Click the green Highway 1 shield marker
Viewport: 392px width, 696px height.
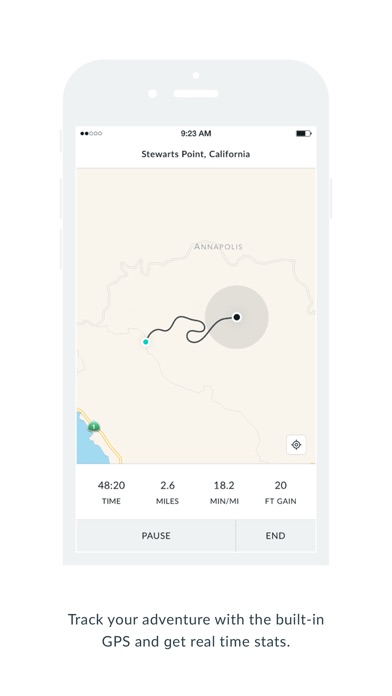coord(94,427)
